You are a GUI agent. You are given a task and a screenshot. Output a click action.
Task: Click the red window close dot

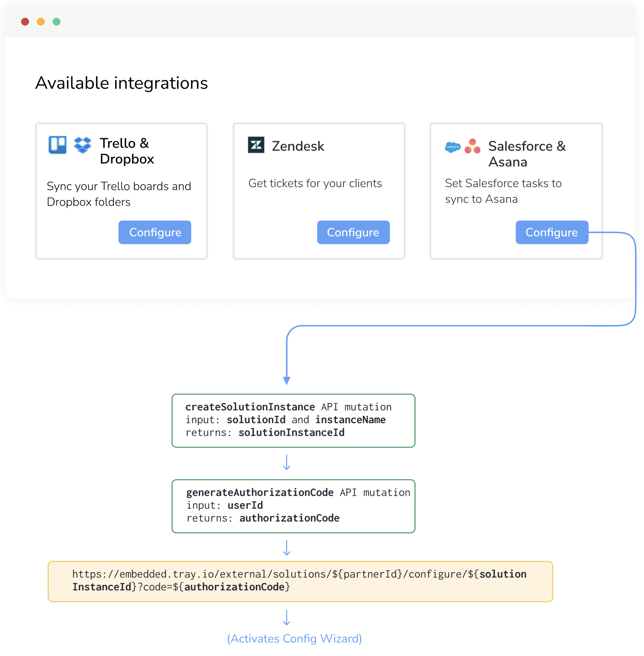(25, 22)
